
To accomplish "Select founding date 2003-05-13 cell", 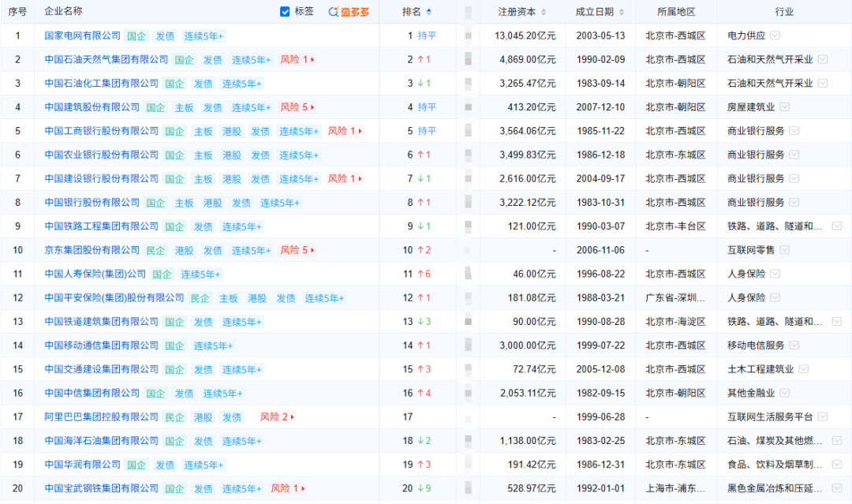I will [x=600, y=35].
